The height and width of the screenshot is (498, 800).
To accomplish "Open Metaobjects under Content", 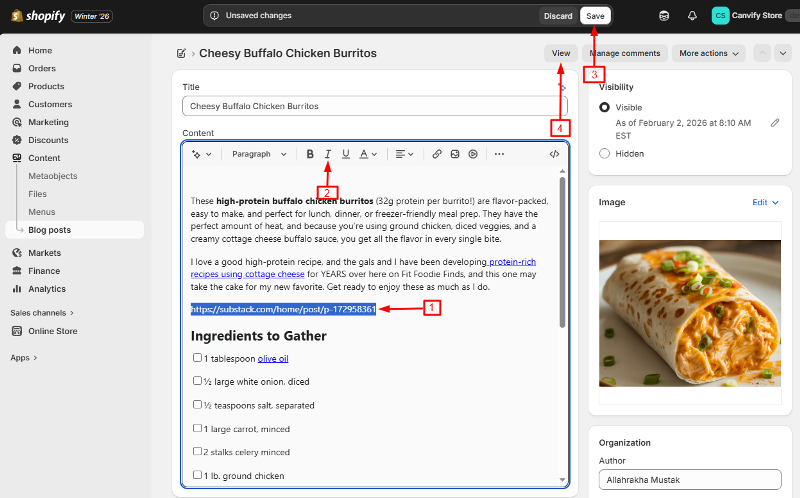I will 53,176.
